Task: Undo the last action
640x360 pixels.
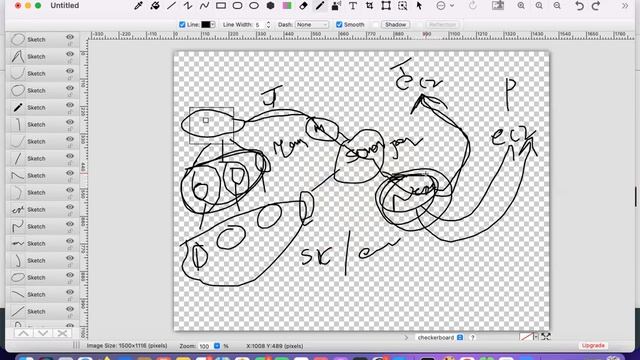Action: pos(579,6)
